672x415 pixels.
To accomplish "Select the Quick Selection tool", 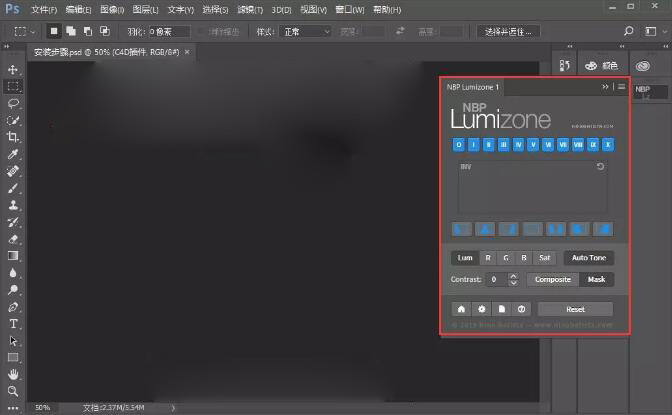I will 13,120.
